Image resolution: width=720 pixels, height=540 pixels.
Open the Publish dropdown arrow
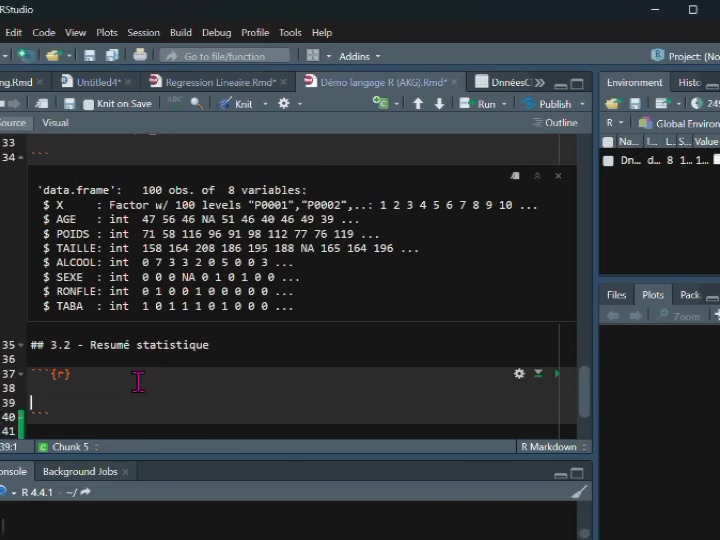582,104
